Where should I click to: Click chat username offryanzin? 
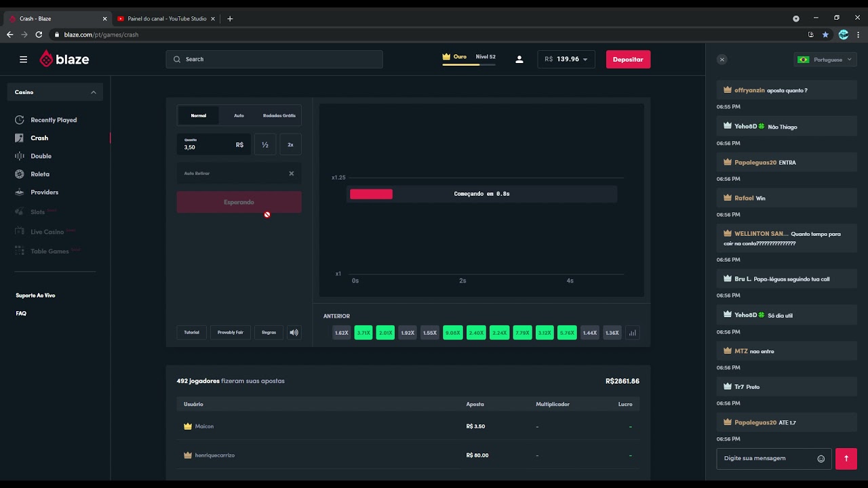pyautogui.click(x=749, y=90)
